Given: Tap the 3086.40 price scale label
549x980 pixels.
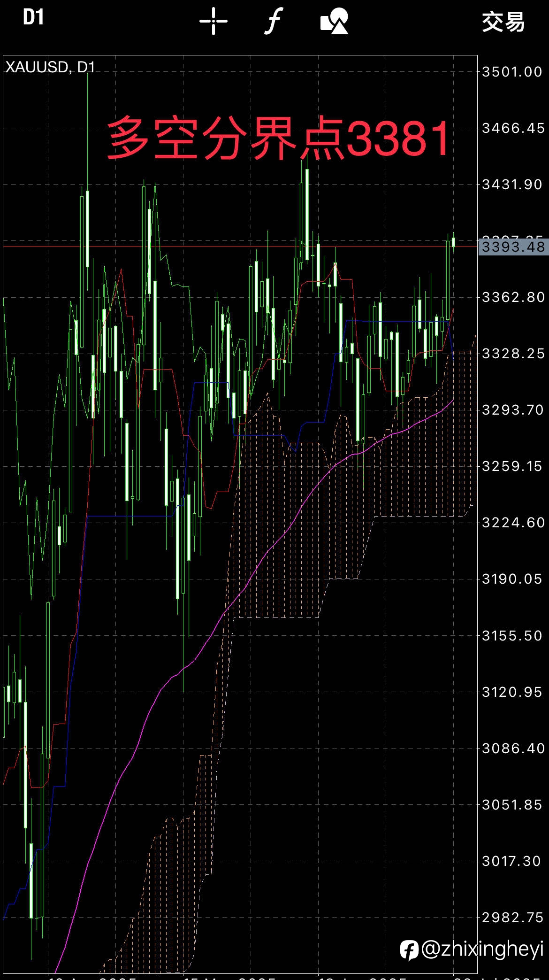Looking at the screenshot, I should (513, 749).
